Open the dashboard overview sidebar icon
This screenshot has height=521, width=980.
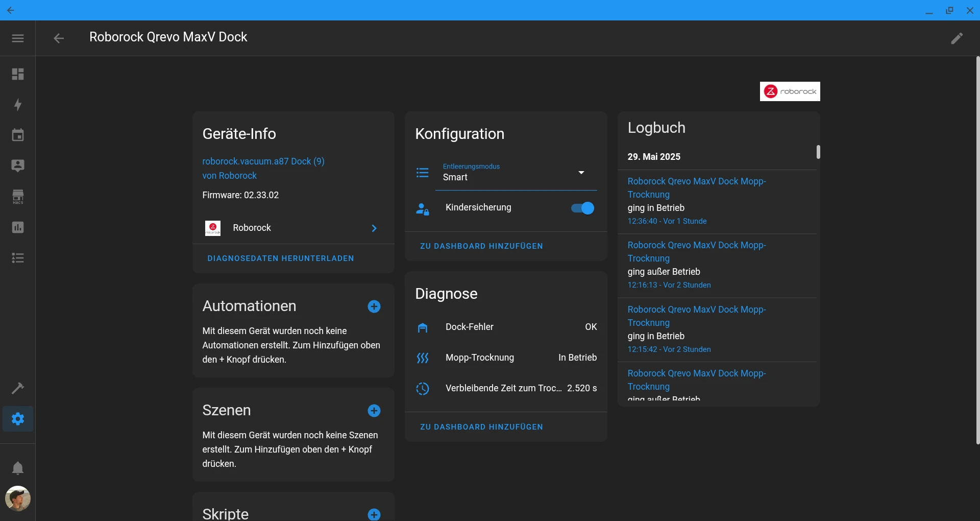(18, 74)
